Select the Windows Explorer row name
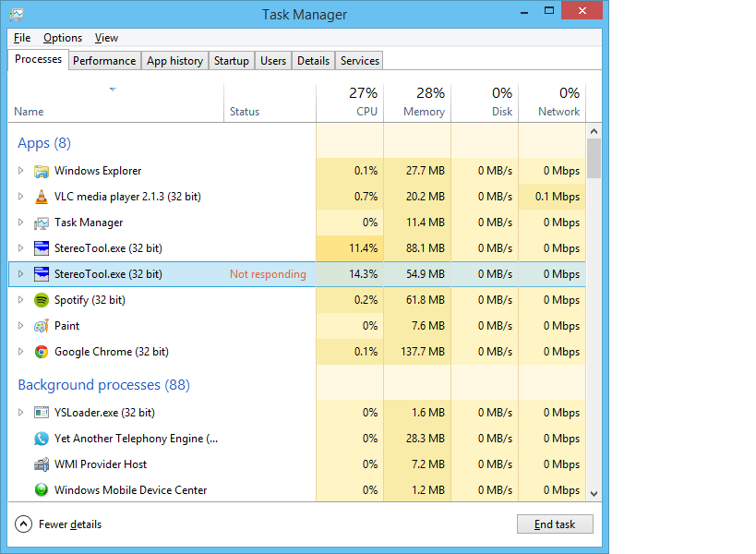The height and width of the screenshot is (554, 756). tap(98, 171)
